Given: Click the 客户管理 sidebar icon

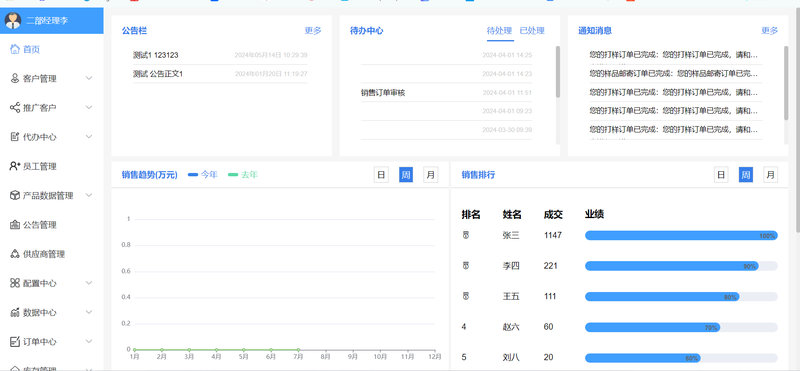Looking at the screenshot, I should tap(15, 79).
